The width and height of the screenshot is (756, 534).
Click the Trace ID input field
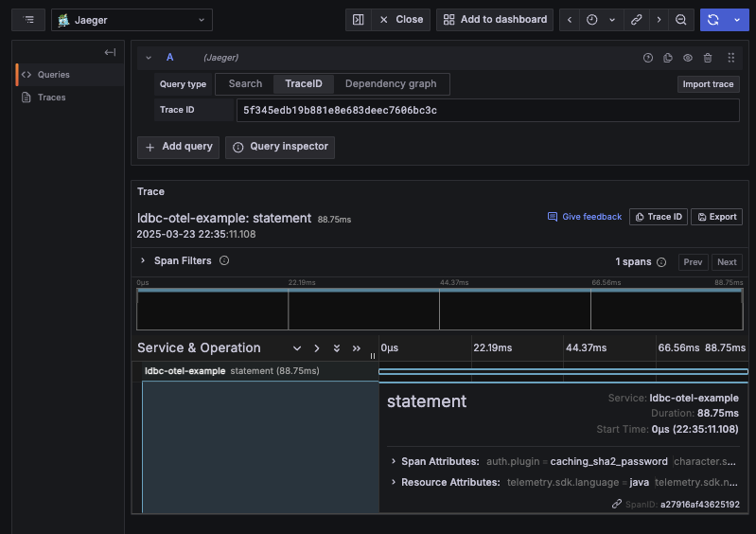coord(486,111)
